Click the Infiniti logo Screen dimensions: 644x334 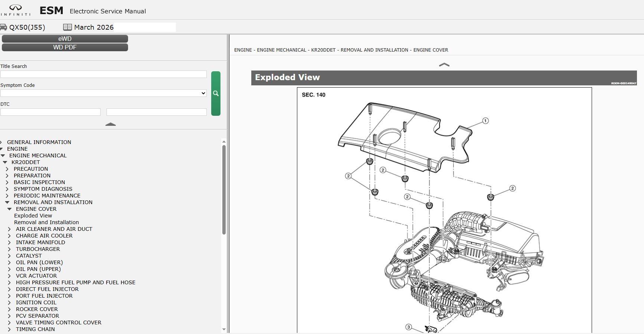[x=15, y=10]
